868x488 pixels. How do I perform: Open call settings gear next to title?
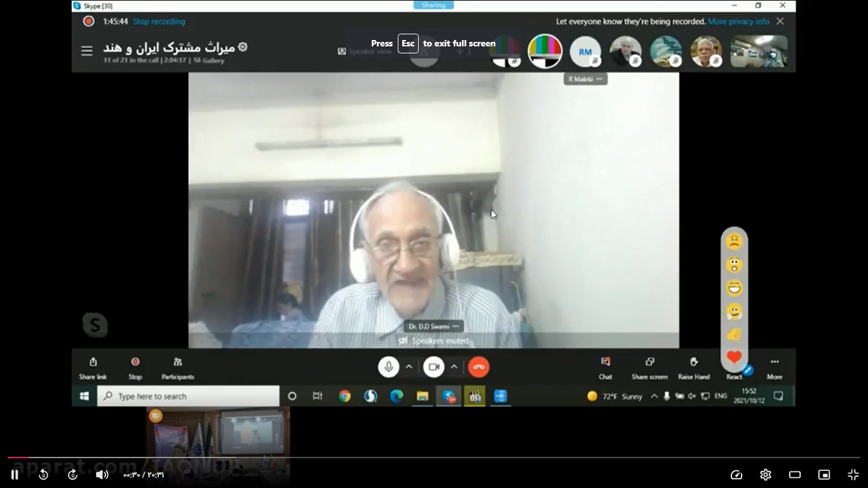coord(243,47)
